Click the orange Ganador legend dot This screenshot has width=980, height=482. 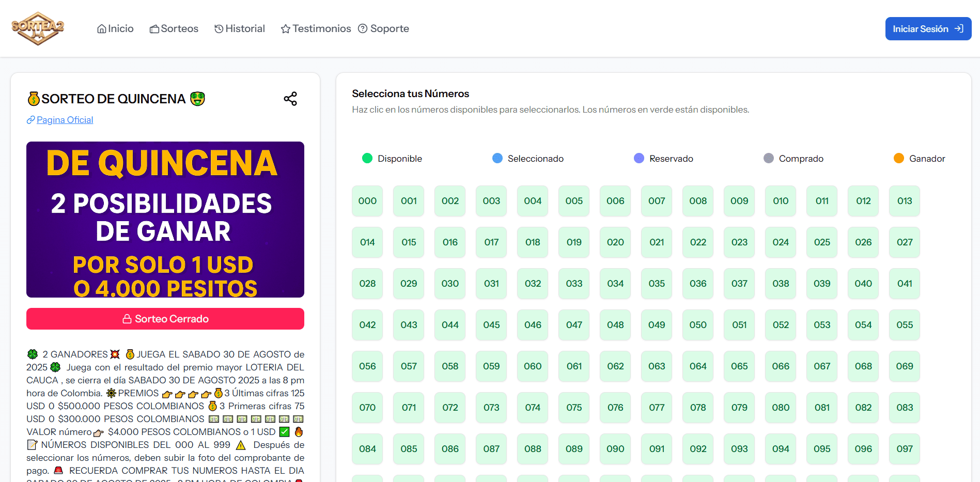pos(899,158)
